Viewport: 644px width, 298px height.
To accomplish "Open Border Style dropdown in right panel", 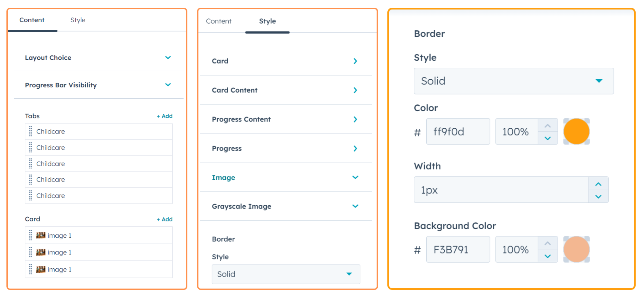I will [x=514, y=81].
